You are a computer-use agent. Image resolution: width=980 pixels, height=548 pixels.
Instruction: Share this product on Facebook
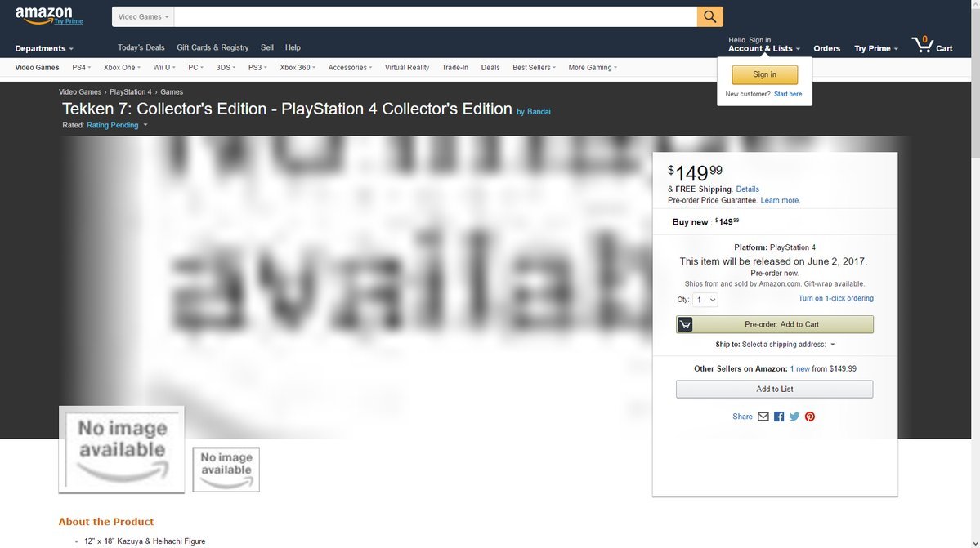(x=779, y=417)
